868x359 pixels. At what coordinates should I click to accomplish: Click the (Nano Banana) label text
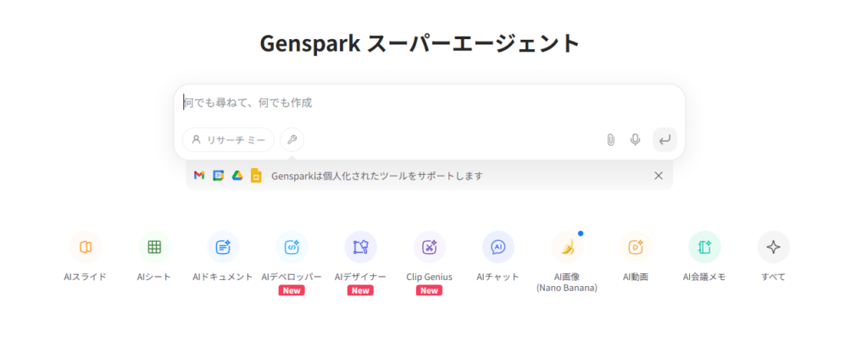[x=567, y=289]
